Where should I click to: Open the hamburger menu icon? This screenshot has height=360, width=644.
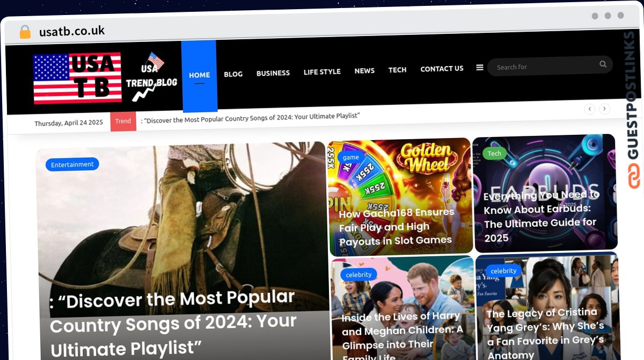(480, 68)
